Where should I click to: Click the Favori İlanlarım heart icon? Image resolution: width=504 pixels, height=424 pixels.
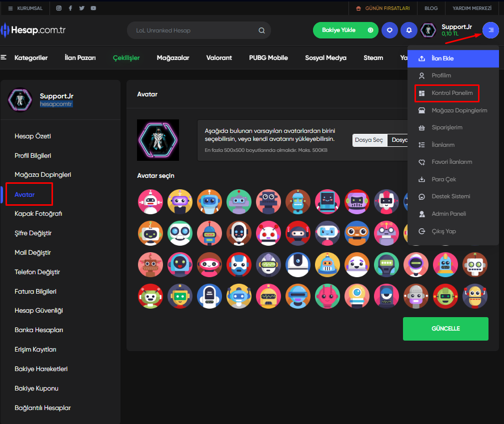421,162
